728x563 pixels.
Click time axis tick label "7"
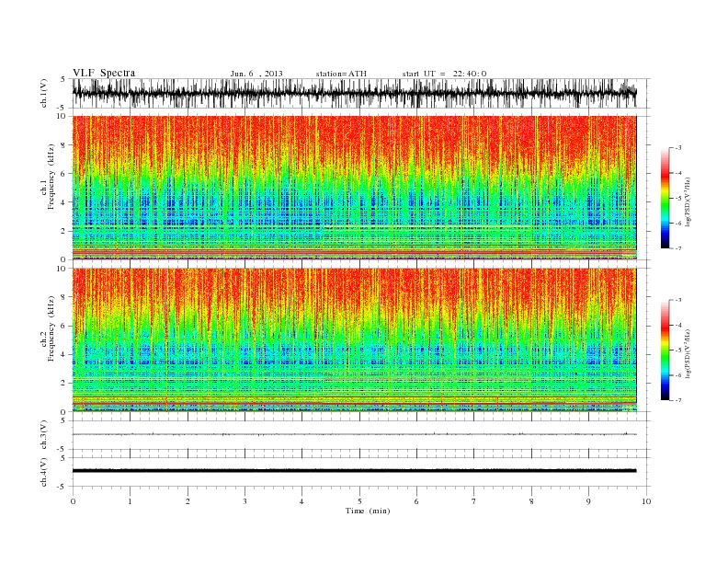point(473,501)
